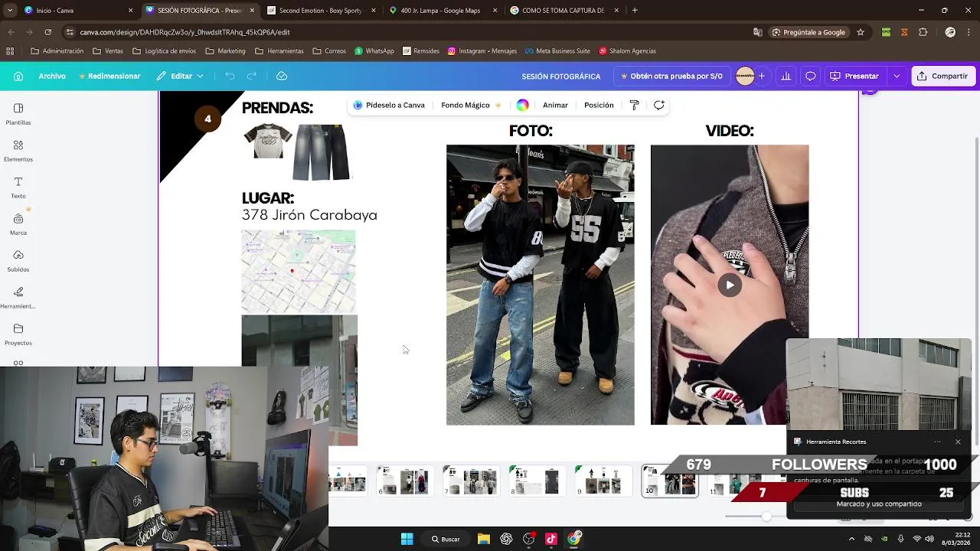The height and width of the screenshot is (551, 980).
Task: Open the Archivo menu
Action: [x=52, y=76]
